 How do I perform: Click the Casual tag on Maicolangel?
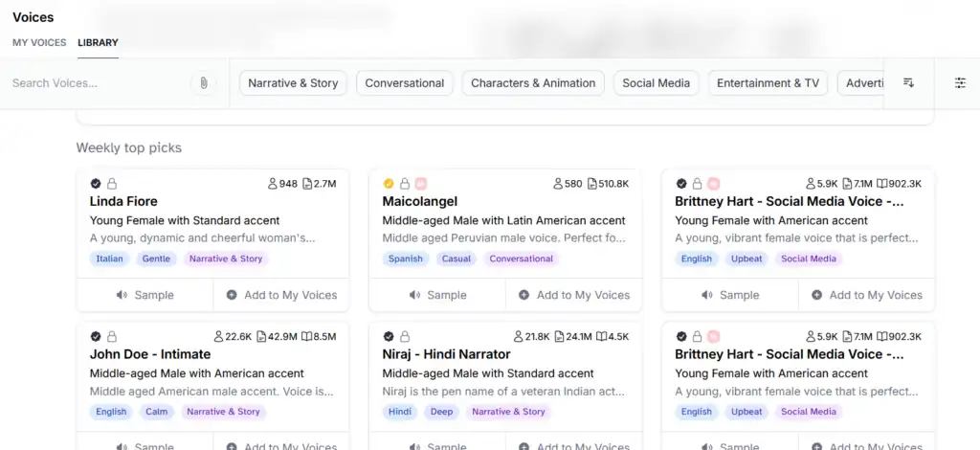(x=457, y=259)
